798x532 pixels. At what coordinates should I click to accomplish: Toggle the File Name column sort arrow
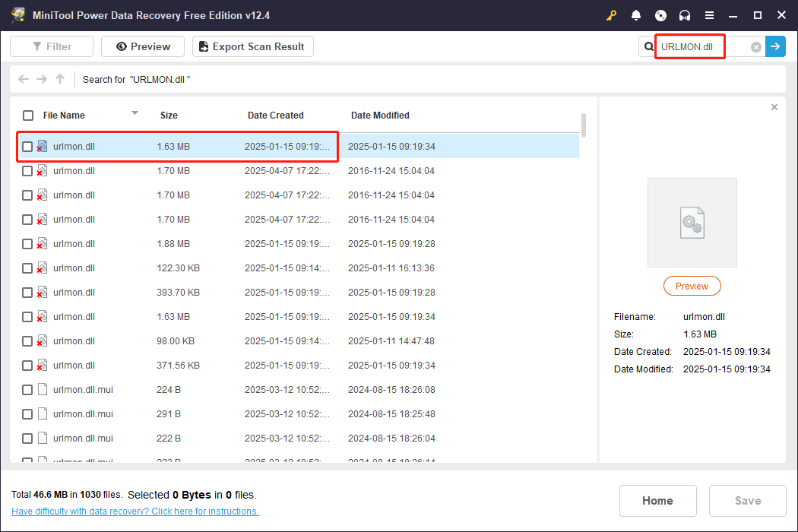135,113
